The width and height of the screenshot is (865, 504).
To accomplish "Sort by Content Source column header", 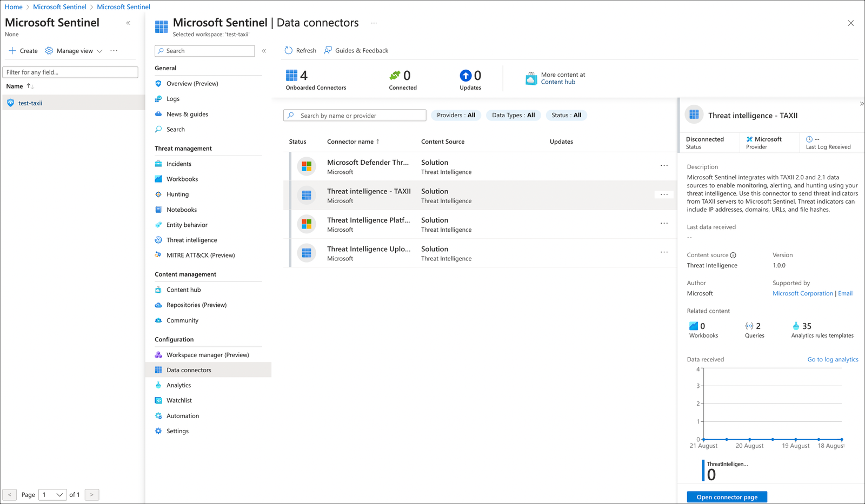I will [x=442, y=142].
